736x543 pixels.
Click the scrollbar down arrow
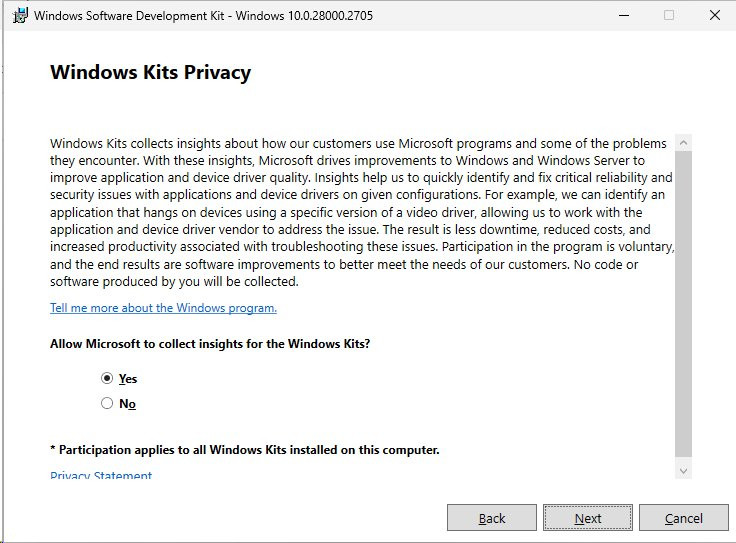[x=683, y=471]
